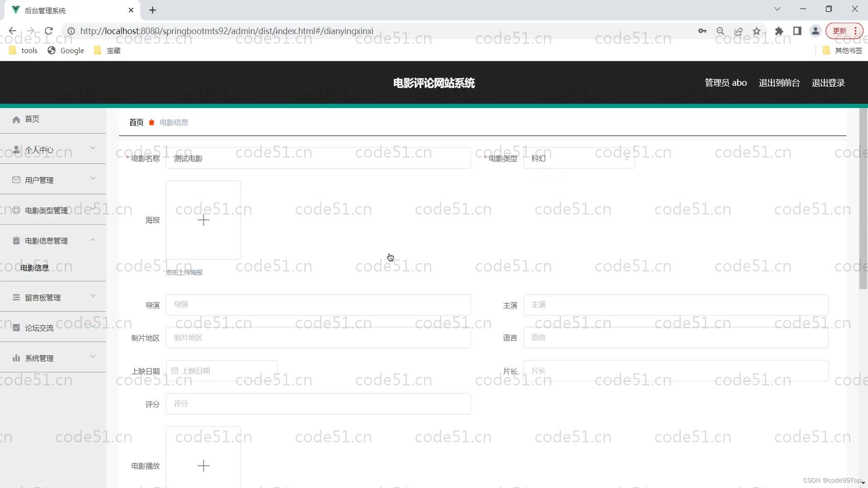Open the 上映日期 date picker field
This screenshot has height=488, width=868.
pyautogui.click(x=222, y=371)
